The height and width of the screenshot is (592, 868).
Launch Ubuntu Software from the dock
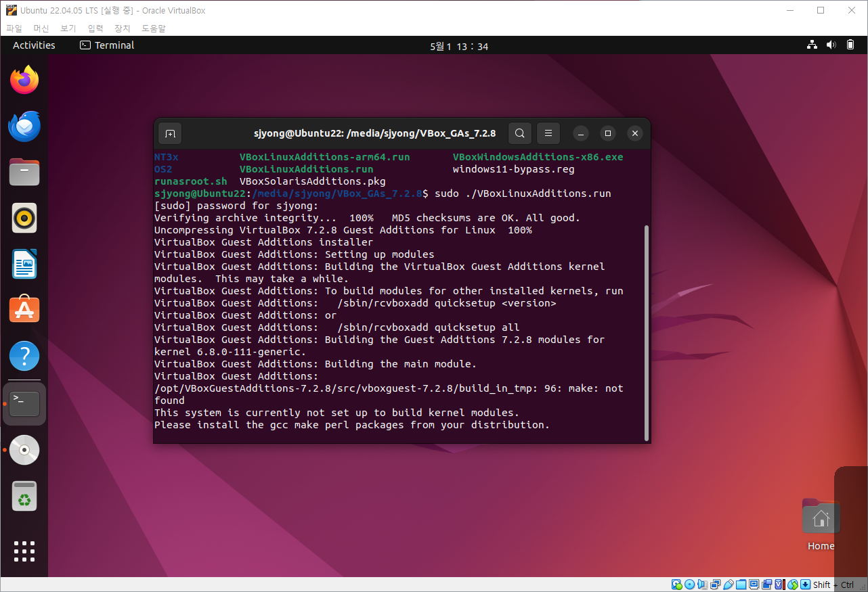24,310
